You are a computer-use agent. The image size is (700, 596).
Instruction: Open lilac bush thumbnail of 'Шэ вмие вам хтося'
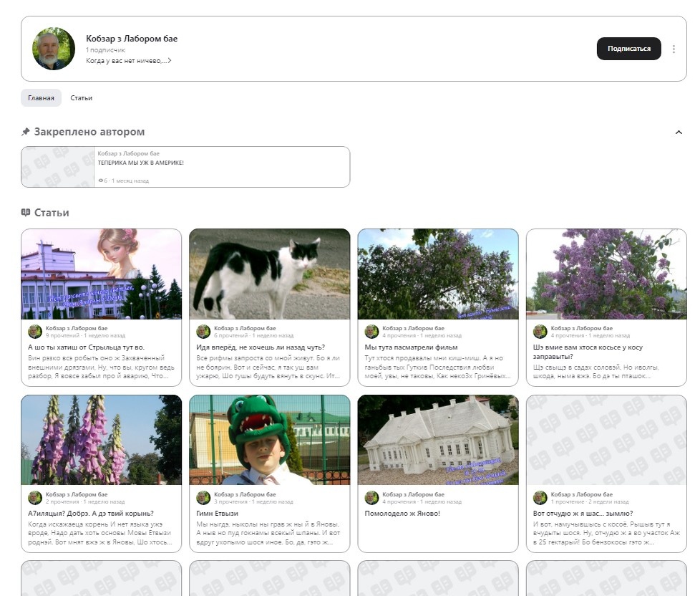click(606, 274)
